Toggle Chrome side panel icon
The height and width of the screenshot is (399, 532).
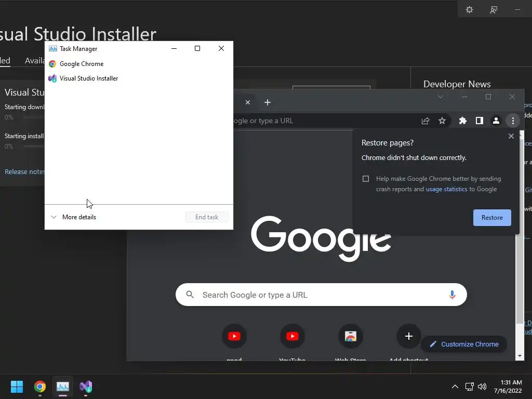click(x=479, y=121)
